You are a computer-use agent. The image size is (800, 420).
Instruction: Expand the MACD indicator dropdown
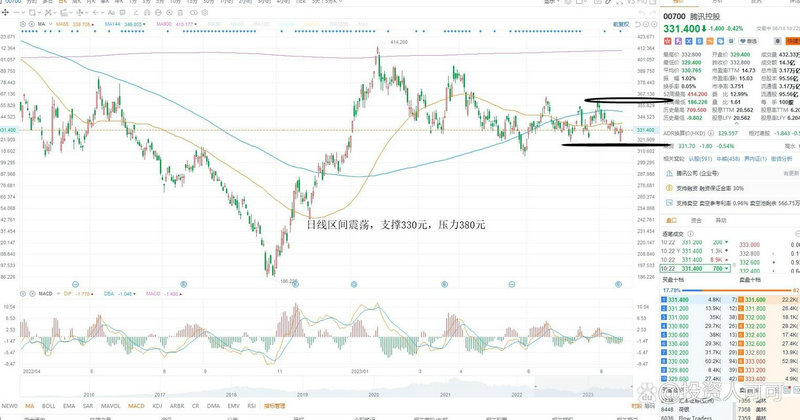57,294
